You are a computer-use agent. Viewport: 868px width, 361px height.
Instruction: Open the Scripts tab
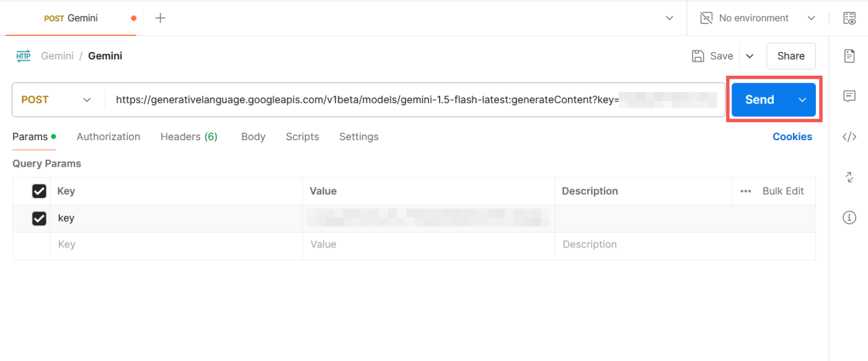[x=303, y=136]
